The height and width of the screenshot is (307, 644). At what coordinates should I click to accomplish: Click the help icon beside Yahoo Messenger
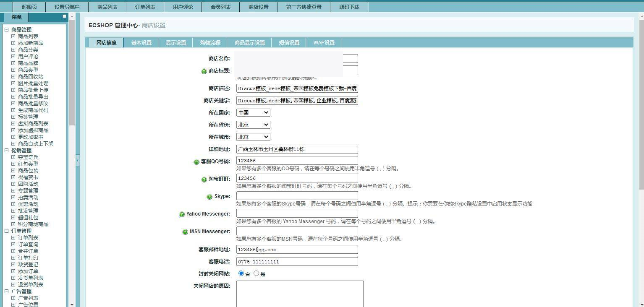point(182,214)
